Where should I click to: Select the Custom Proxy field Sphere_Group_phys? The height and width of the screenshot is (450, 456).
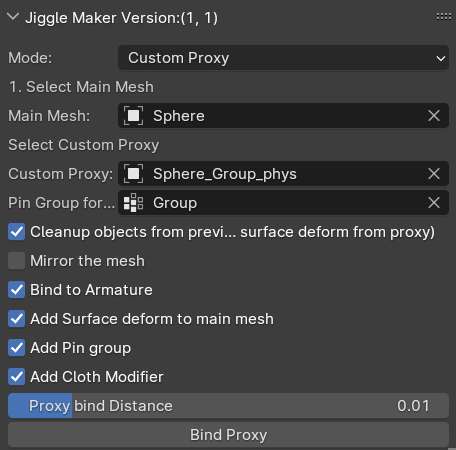click(x=284, y=174)
